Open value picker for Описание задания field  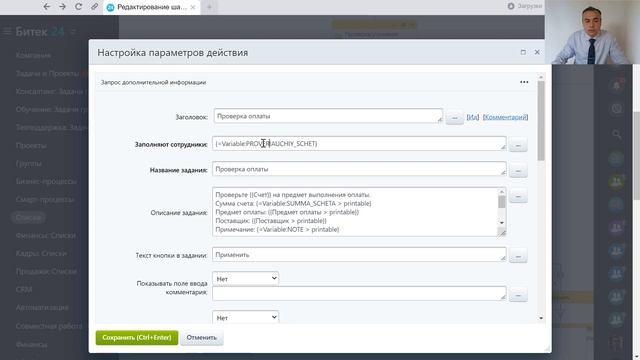[518, 196]
